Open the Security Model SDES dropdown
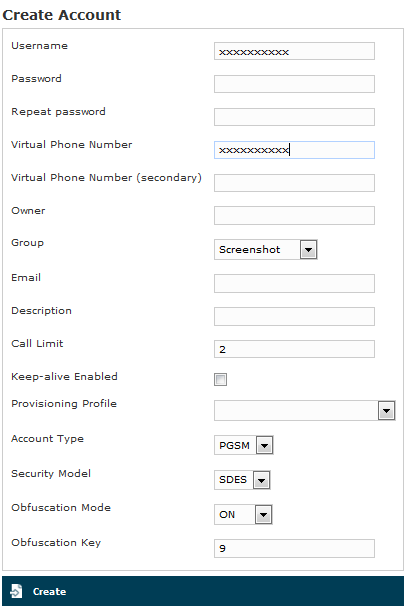The height and width of the screenshot is (609, 407). tap(242, 480)
